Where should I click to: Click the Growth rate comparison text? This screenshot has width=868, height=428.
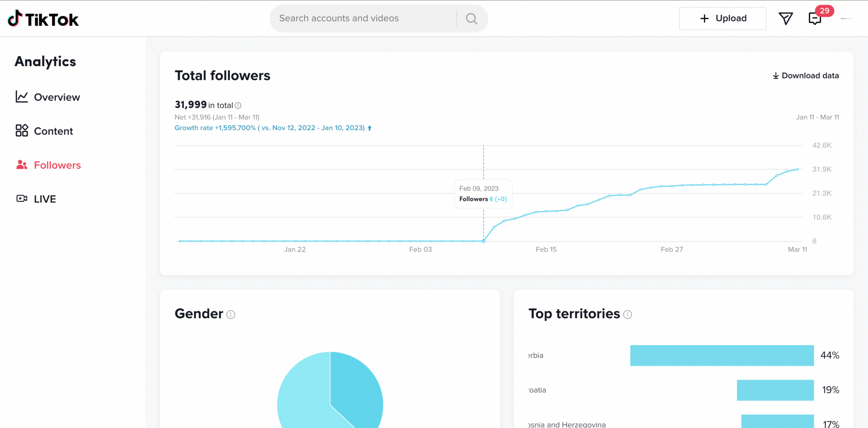click(273, 128)
